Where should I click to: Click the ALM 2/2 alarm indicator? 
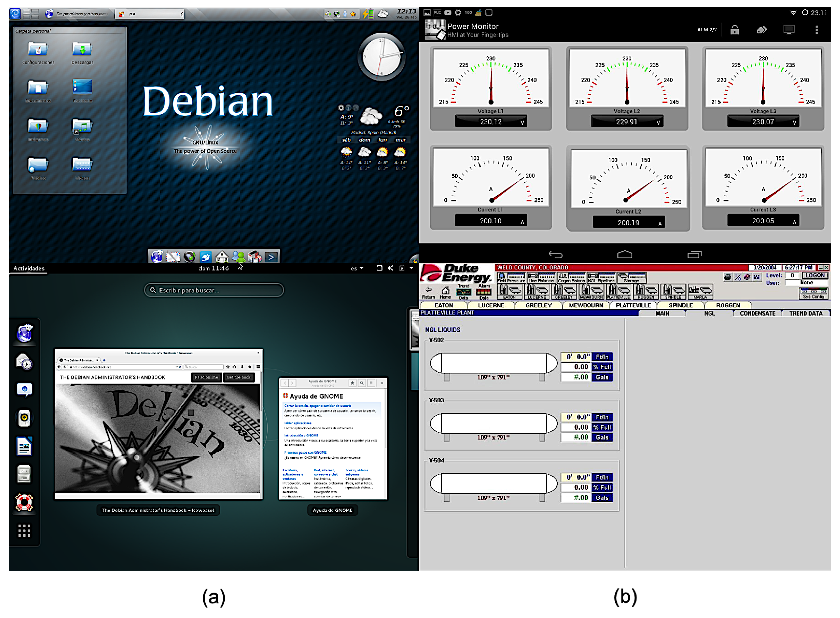tap(707, 30)
